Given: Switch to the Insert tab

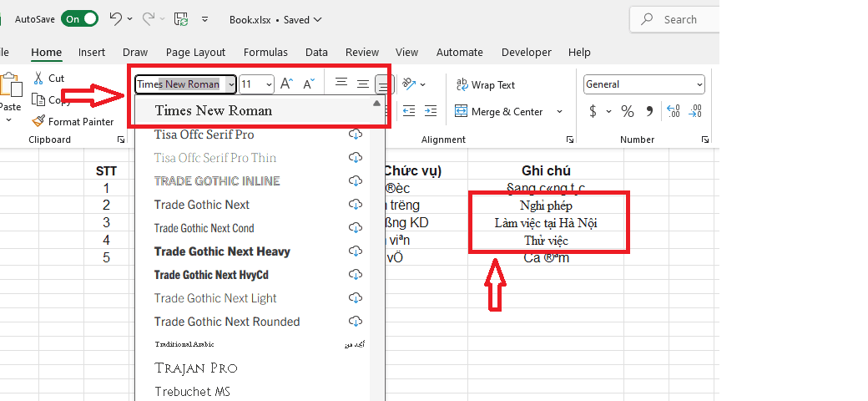Looking at the screenshot, I should tap(91, 52).
